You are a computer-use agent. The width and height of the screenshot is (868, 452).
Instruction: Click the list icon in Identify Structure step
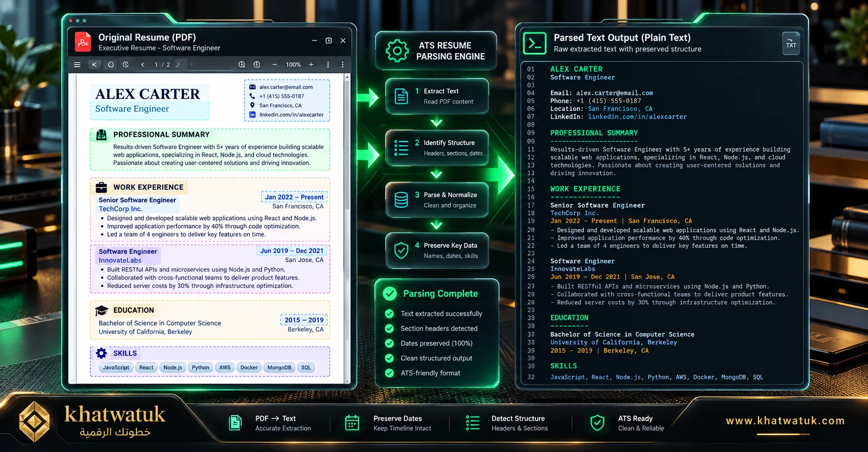click(x=401, y=148)
